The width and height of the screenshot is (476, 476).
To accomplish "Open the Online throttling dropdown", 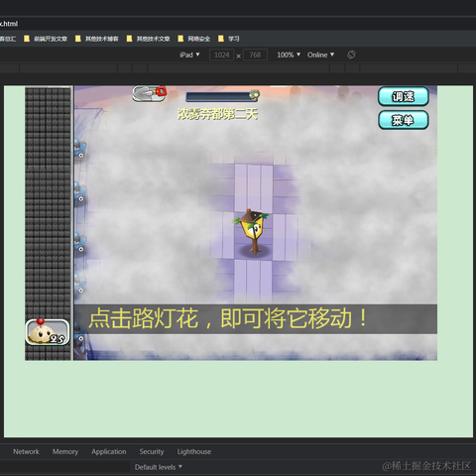I will click(x=320, y=55).
